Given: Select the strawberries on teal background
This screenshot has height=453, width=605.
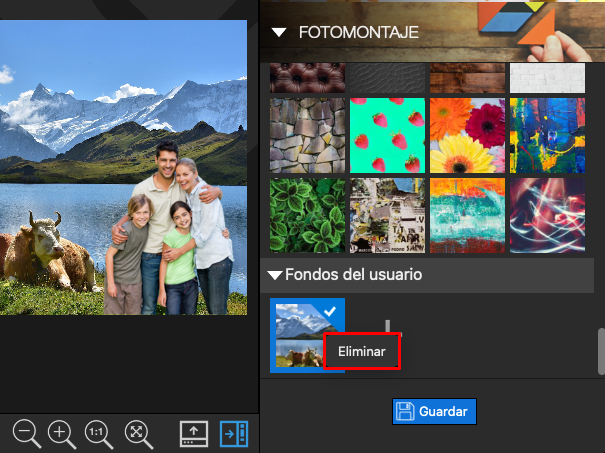Looking at the screenshot, I should 387,135.
